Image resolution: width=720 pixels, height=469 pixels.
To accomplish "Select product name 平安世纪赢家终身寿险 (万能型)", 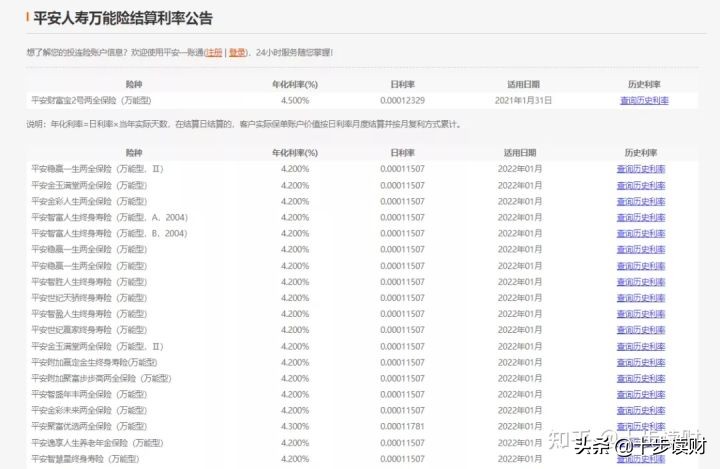I will point(89,330).
